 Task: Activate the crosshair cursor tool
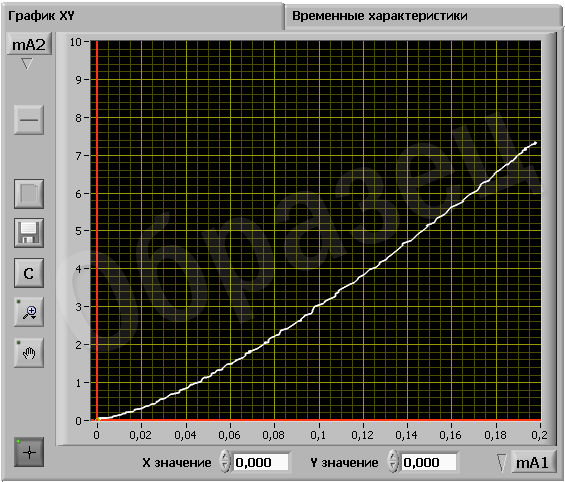tap(29, 452)
